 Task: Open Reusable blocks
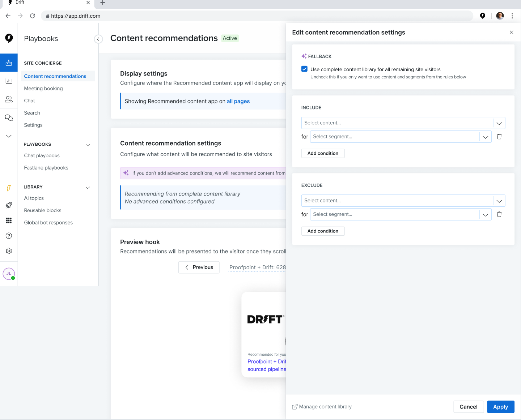[x=43, y=210]
